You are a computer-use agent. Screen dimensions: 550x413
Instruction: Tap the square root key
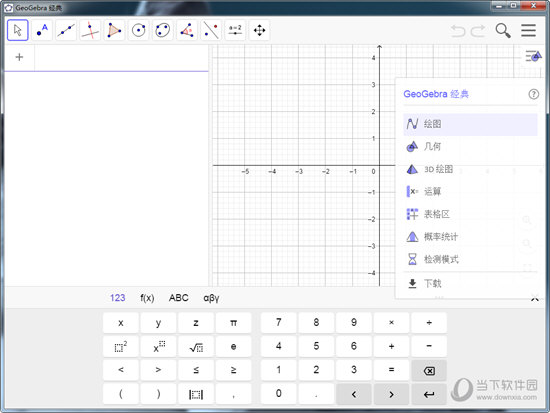click(196, 347)
